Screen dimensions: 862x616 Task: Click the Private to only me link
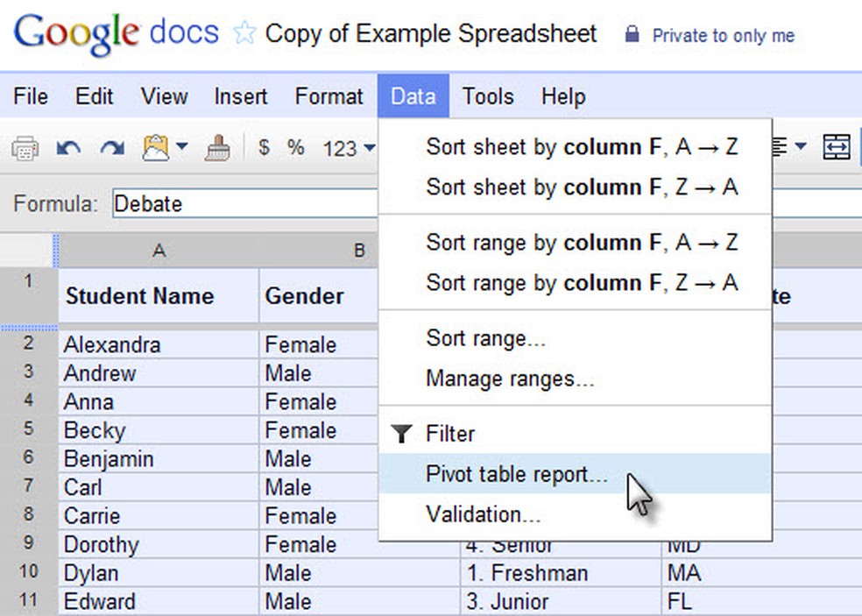723,36
